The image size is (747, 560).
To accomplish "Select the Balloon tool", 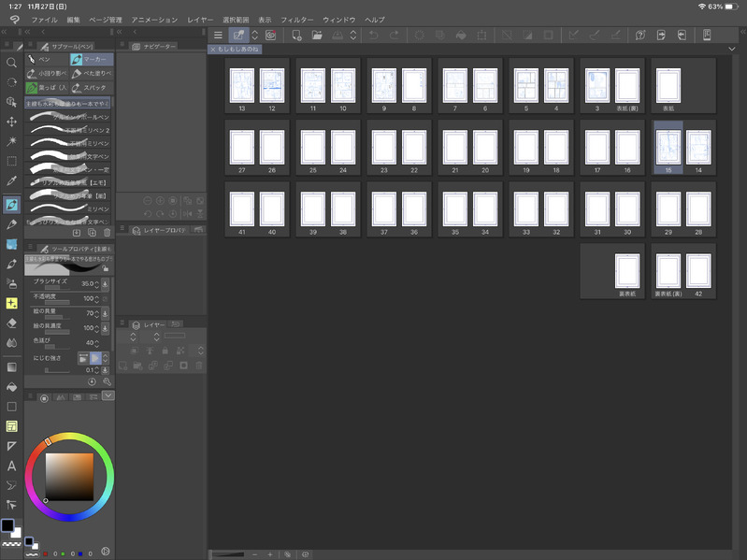I will tap(11, 485).
